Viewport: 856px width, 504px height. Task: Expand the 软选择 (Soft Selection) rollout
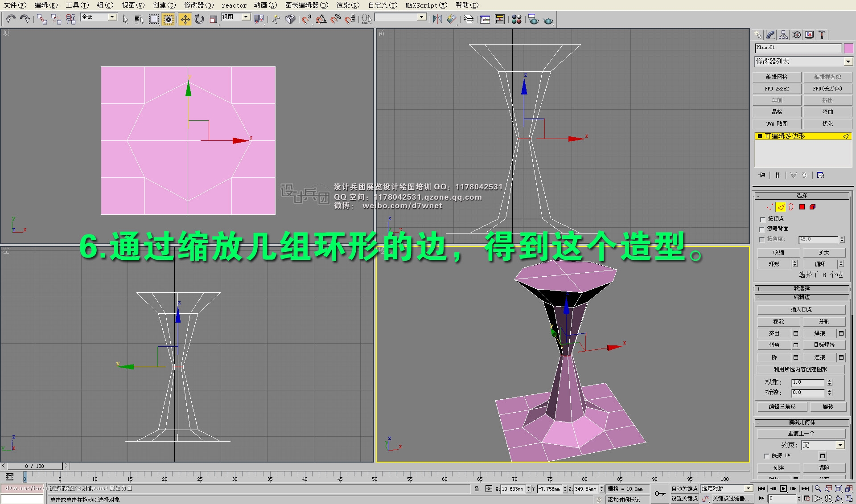point(801,288)
